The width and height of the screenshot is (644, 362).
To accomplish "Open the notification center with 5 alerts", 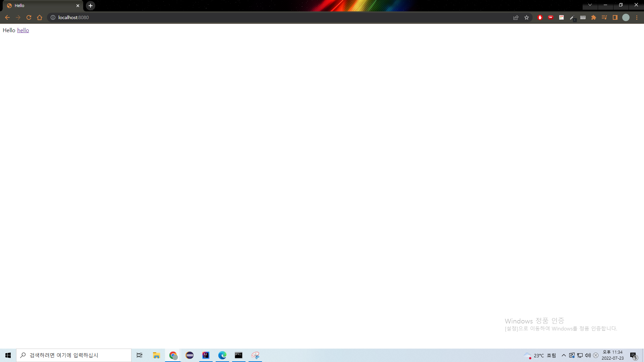I will tap(634, 356).
